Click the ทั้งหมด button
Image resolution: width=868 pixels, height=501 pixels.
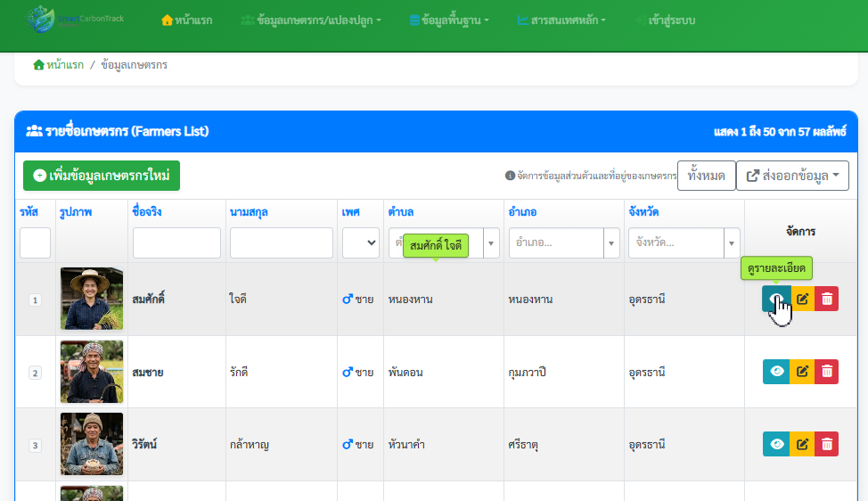click(707, 176)
